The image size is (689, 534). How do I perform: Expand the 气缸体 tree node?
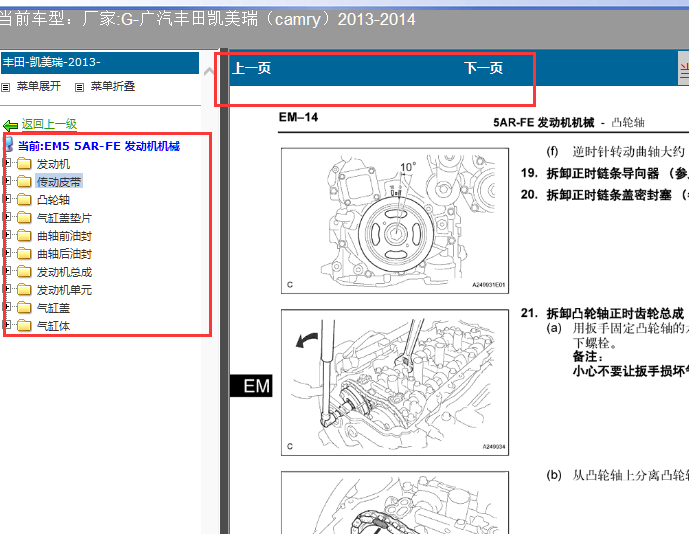click(x=7, y=325)
